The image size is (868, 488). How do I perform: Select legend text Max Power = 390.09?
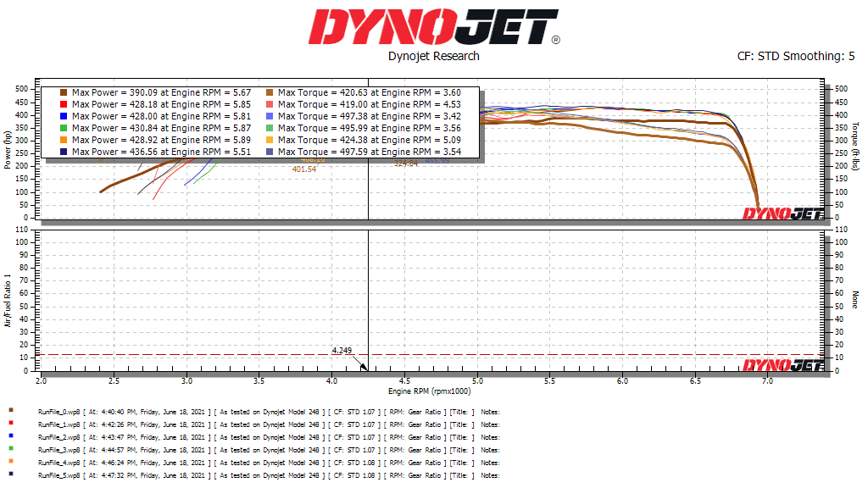coord(114,92)
